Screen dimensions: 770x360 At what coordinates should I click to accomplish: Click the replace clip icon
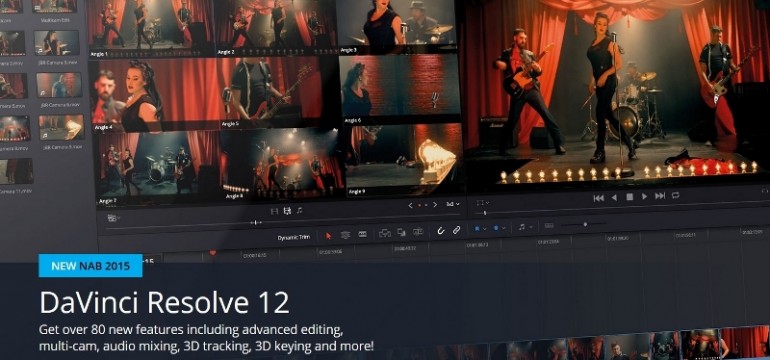418,231
